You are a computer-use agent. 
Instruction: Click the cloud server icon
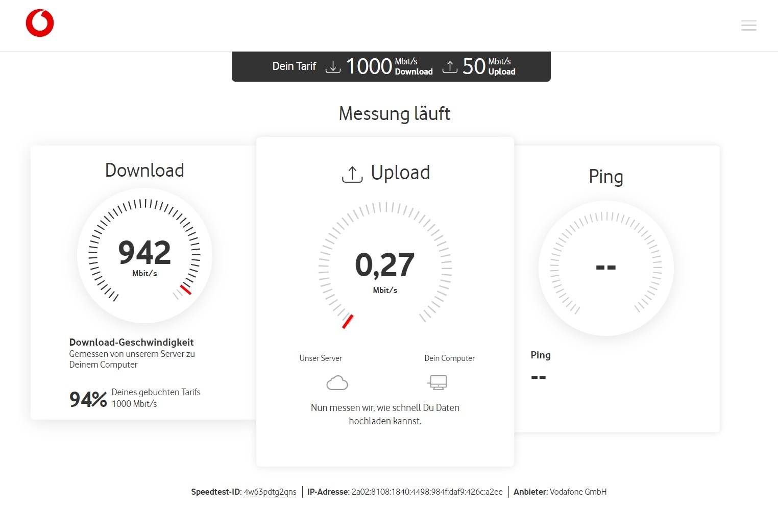click(337, 382)
